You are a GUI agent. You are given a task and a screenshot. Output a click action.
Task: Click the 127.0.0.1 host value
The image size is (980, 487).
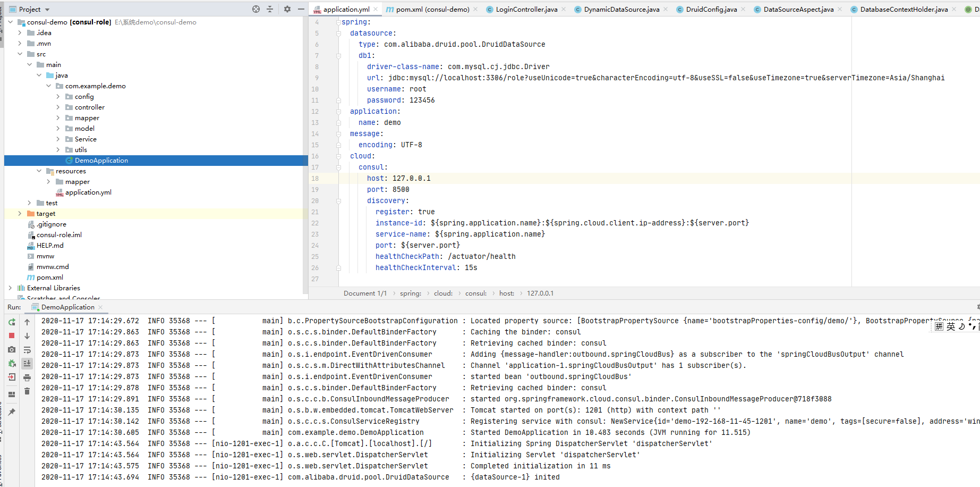411,178
